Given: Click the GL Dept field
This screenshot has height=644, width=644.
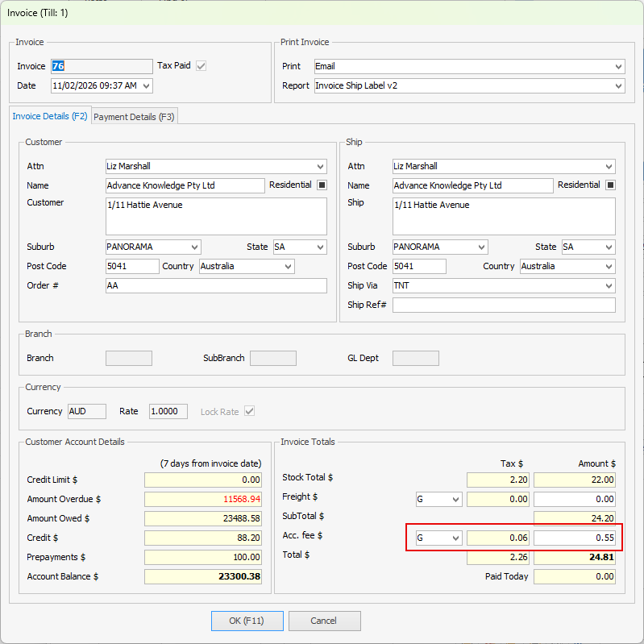Looking at the screenshot, I should pos(416,358).
